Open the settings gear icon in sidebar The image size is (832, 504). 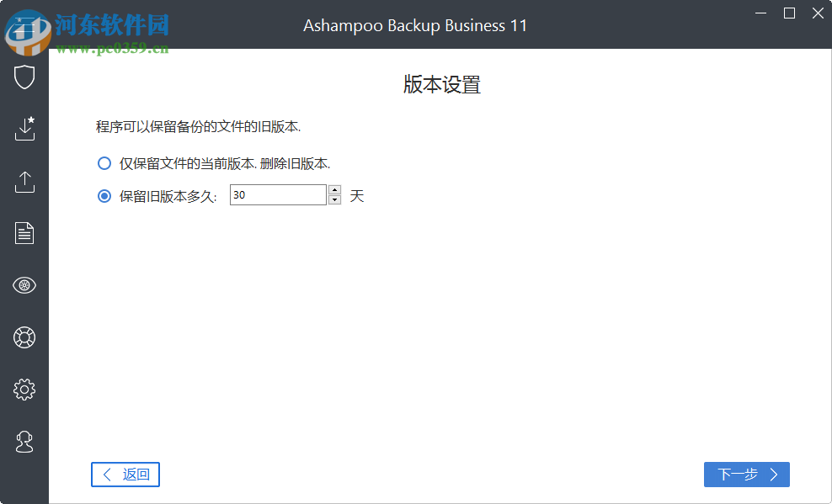coord(24,390)
